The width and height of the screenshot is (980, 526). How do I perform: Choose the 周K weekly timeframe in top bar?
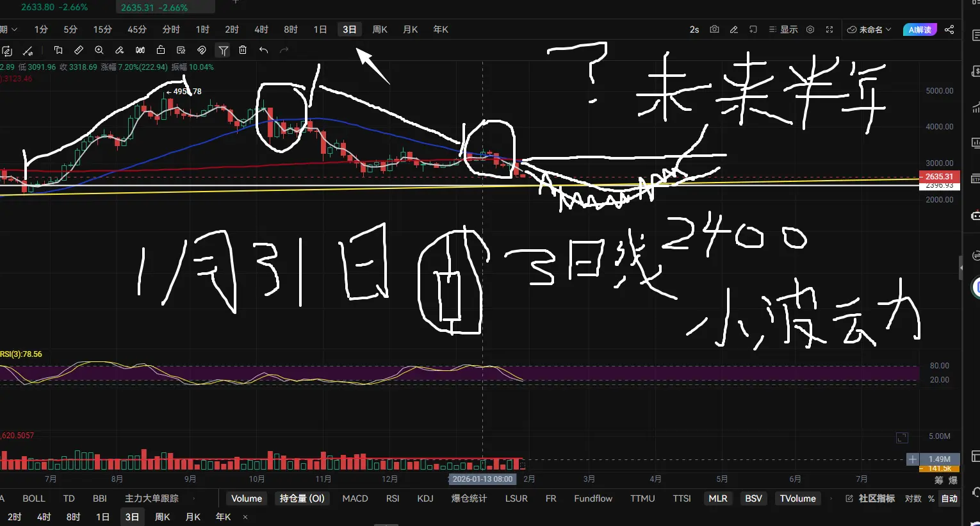coord(380,29)
